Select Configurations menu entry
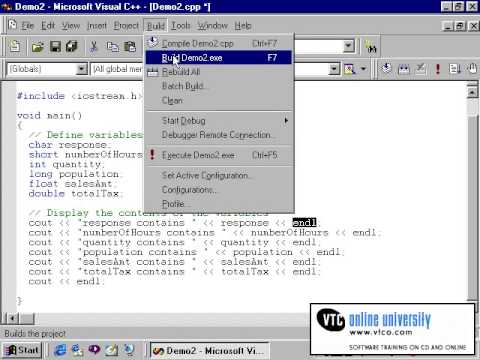 [x=219, y=190]
